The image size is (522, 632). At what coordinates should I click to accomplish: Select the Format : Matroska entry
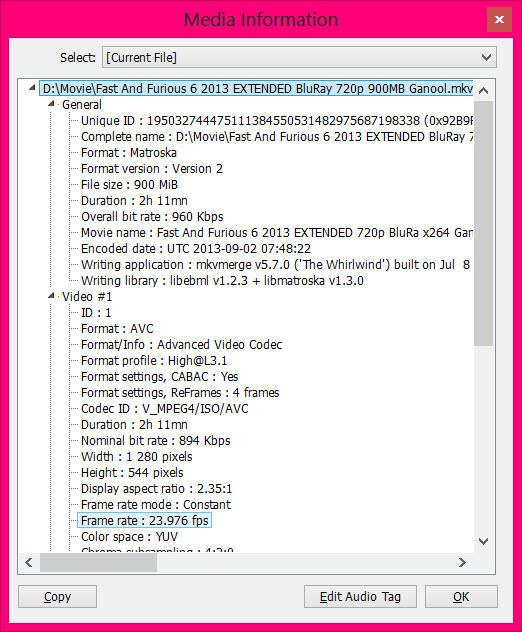129,153
